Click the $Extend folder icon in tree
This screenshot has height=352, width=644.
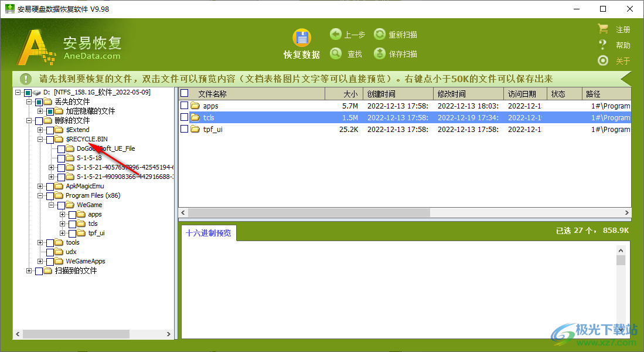(x=59, y=130)
